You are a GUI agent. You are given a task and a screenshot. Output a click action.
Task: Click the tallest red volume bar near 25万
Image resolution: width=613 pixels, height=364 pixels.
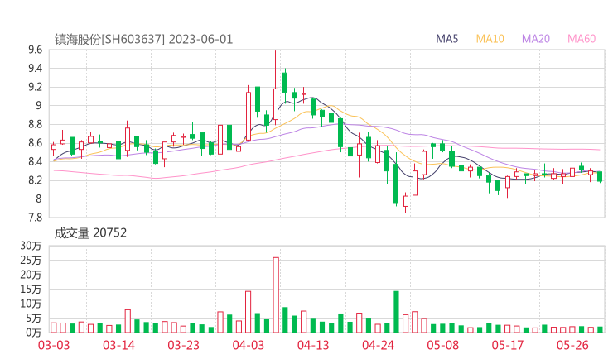[x=276, y=295]
